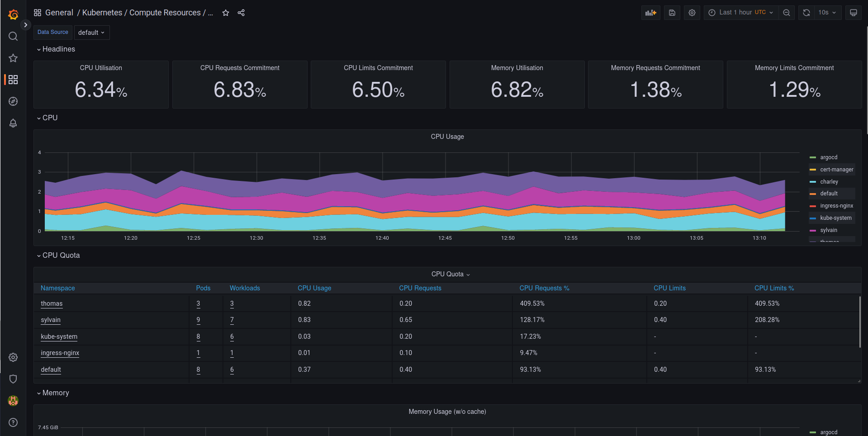Sort table by Workloads column
The width and height of the screenshot is (868, 436).
245,288
